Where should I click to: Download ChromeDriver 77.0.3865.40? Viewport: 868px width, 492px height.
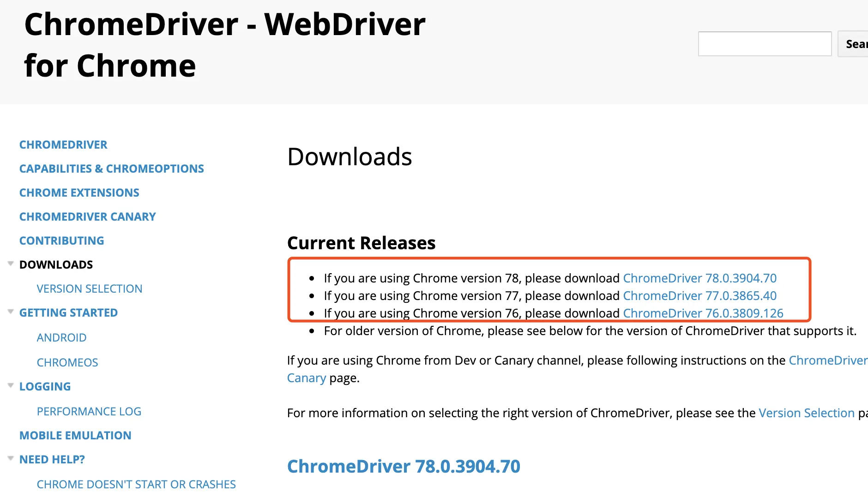(x=700, y=295)
